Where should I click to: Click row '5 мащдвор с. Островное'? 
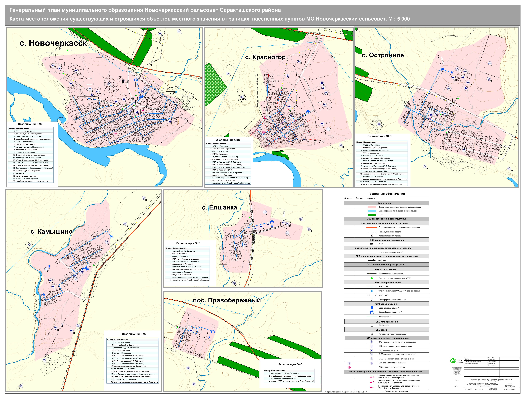click(x=382, y=156)
